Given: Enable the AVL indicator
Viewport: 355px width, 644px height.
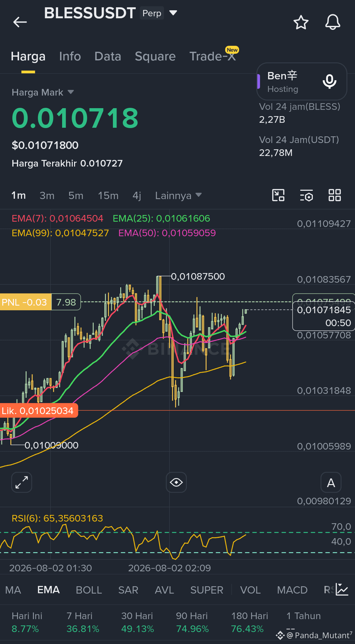Looking at the screenshot, I should [x=164, y=590].
